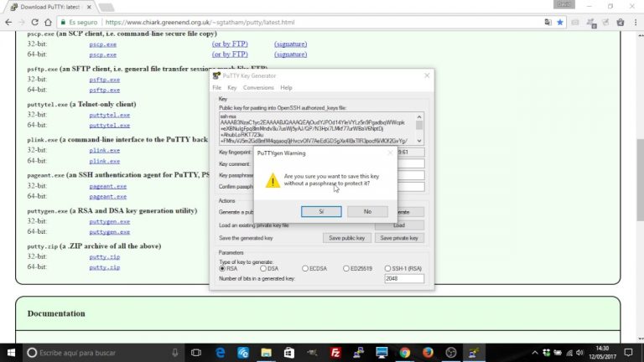
Task: Show hidden system tray icons chevron
Action: tap(535, 353)
